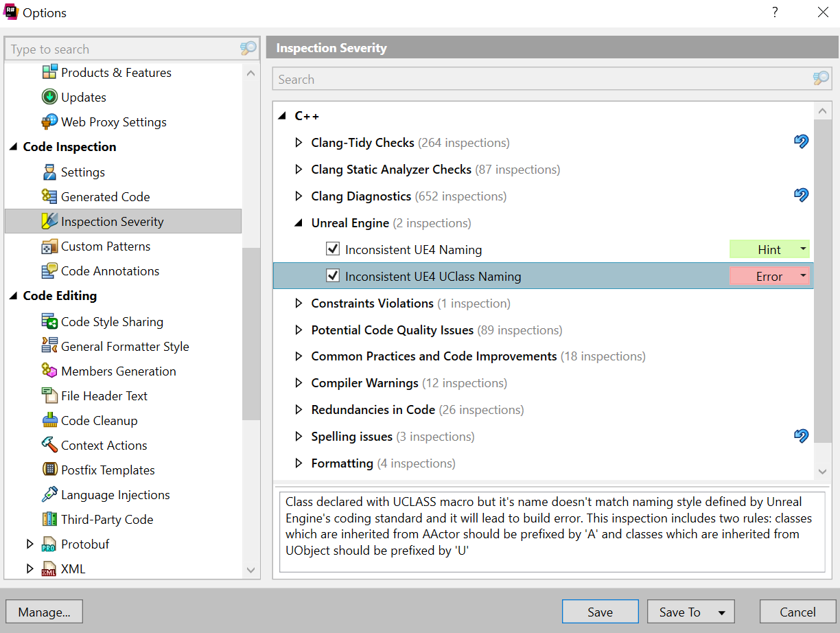Click the Products & Features icon
The image size is (840, 633).
pos(49,72)
